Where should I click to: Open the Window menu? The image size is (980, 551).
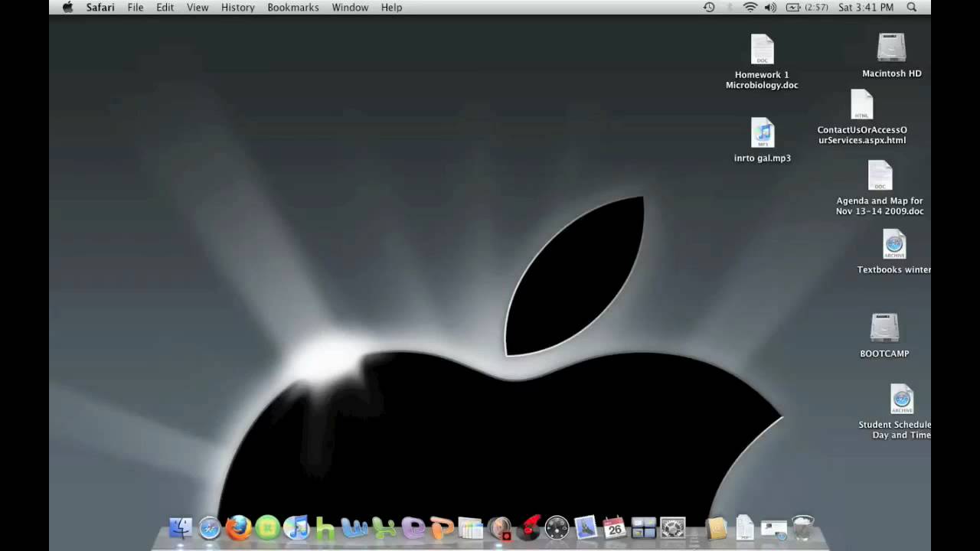350,7
